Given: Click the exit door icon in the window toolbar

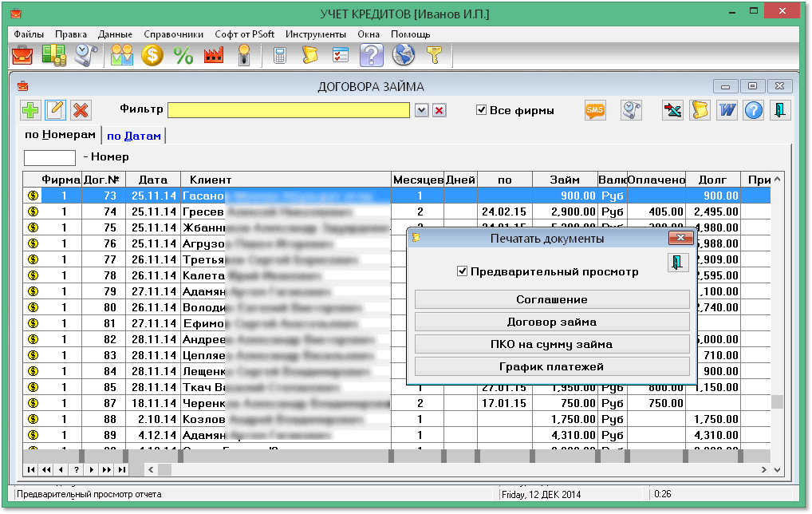Looking at the screenshot, I should pos(779,109).
